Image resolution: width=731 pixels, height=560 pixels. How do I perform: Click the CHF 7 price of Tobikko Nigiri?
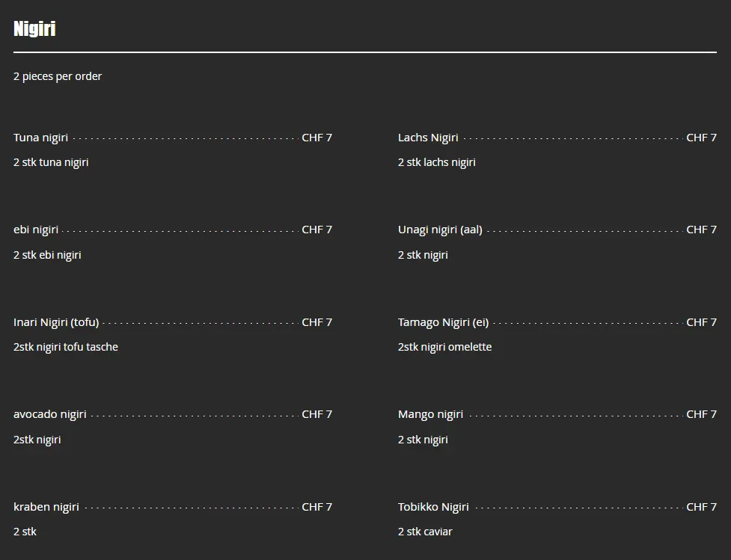tap(701, 507)
